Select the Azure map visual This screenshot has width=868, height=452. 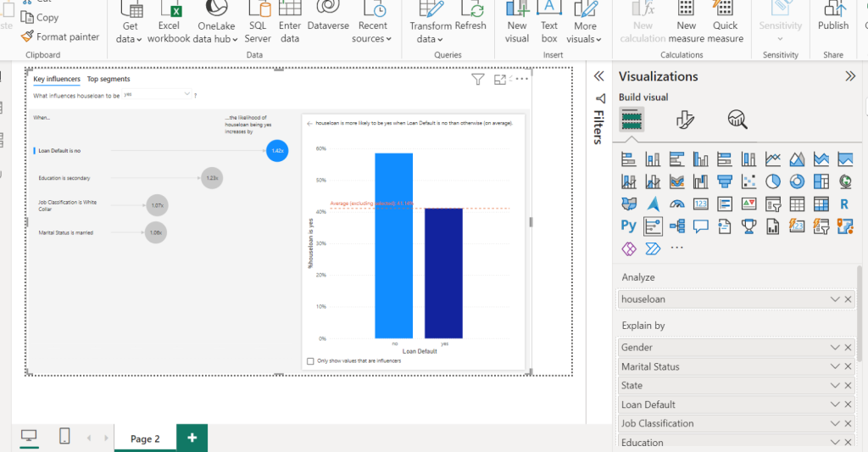point(653,204)
